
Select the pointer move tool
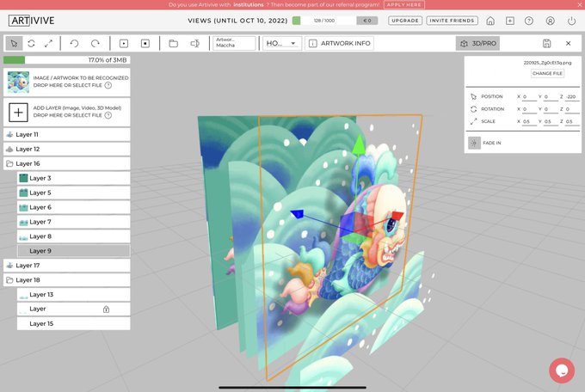pos(14,44)
